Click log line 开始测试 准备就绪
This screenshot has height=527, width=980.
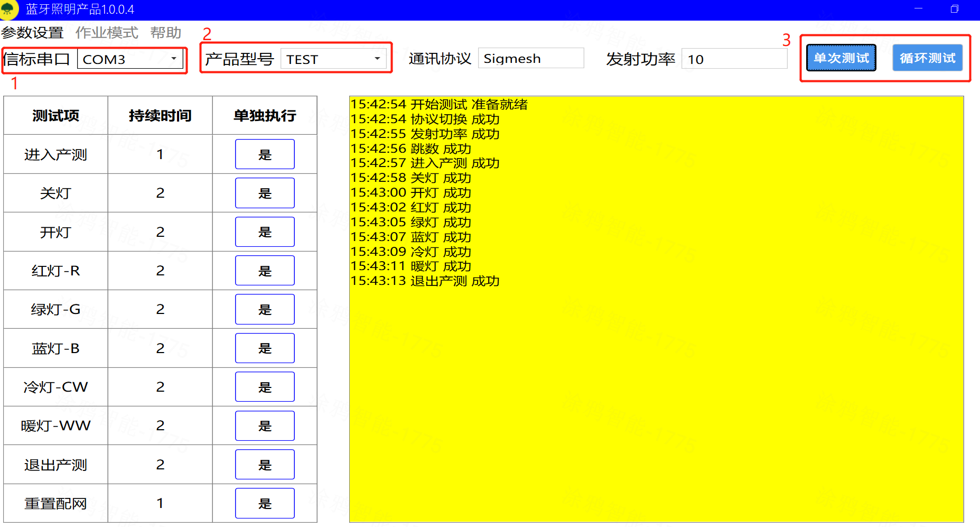(x=439, y=105)
